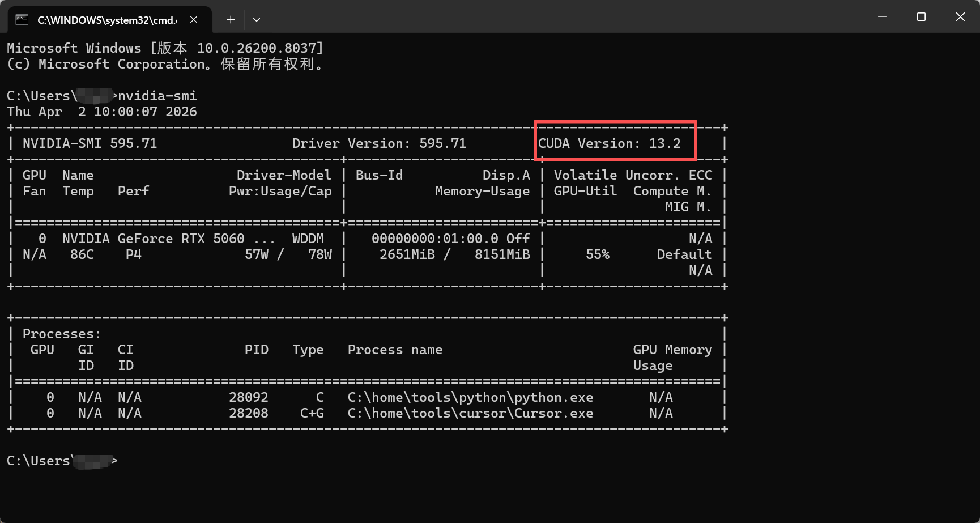Screen dimensions: 980x523
Task: Click the python.exe process path
Action: click(471, 397)
